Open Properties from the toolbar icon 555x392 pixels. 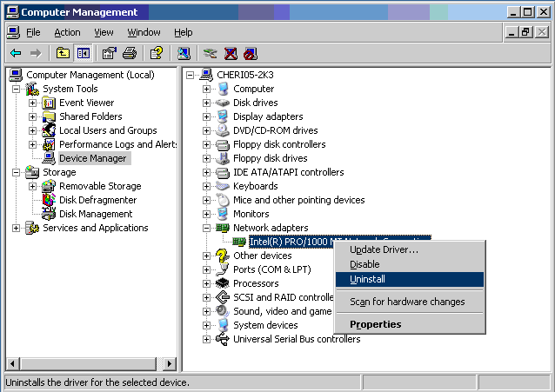click(109, 53)
